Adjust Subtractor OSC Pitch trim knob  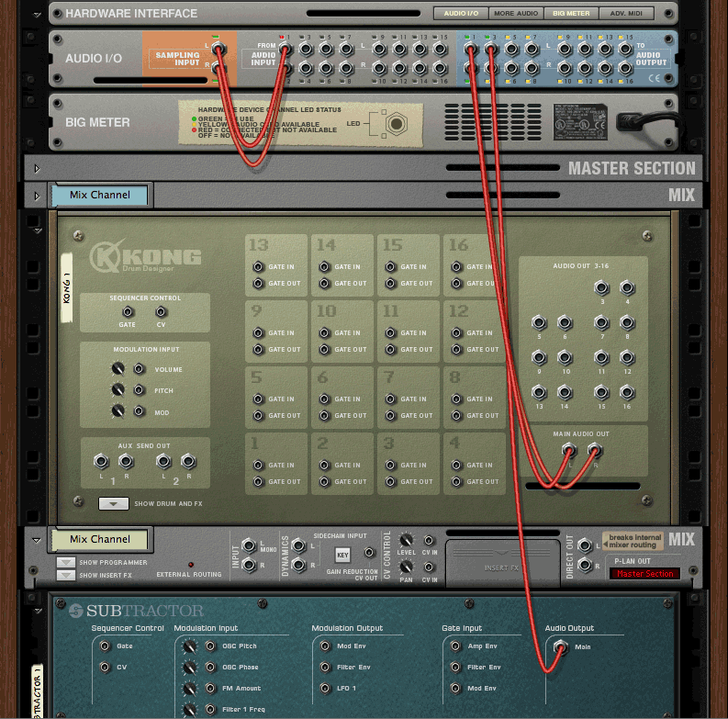click(x=189, y=646)
